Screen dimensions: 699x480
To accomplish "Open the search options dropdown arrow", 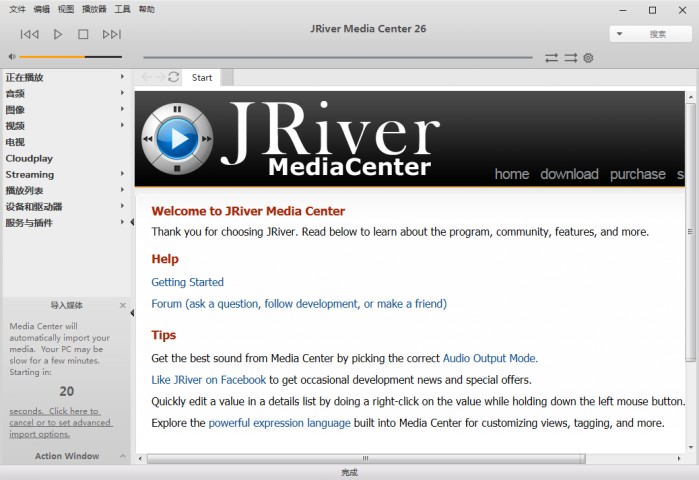I will [x=619, y=34].
